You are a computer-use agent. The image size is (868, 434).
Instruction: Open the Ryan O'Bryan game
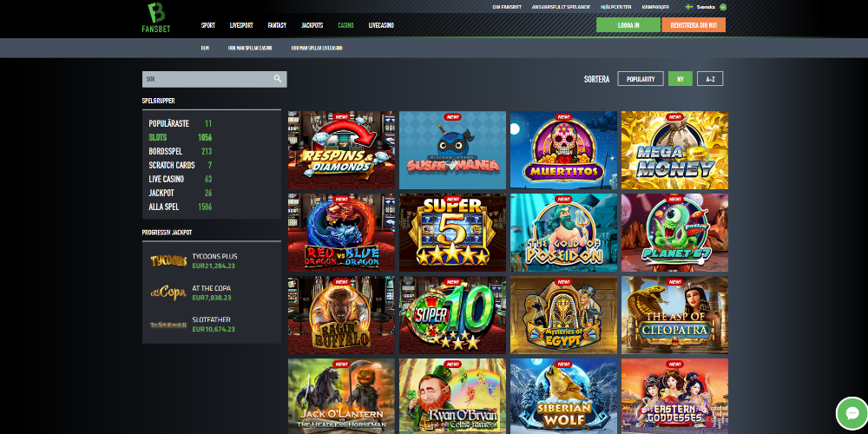pyautogui.click(x=452, y=397)
